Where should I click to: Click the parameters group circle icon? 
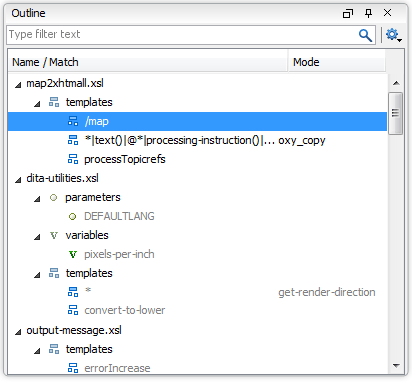(53, 197)
